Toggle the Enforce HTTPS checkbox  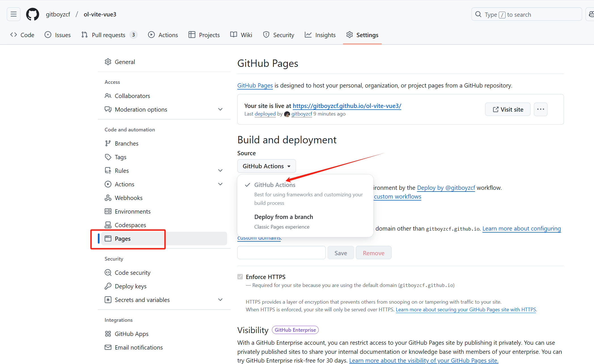click(240, 277)
